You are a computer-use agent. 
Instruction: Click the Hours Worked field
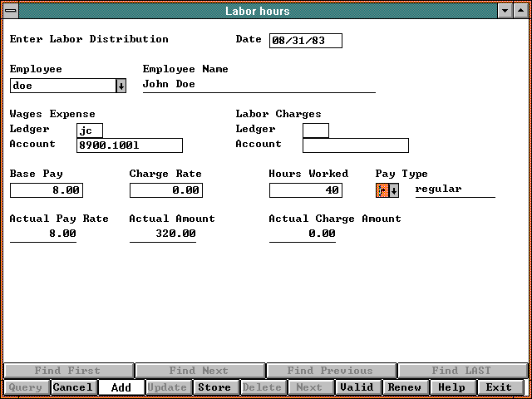click(x=305, y=190)
